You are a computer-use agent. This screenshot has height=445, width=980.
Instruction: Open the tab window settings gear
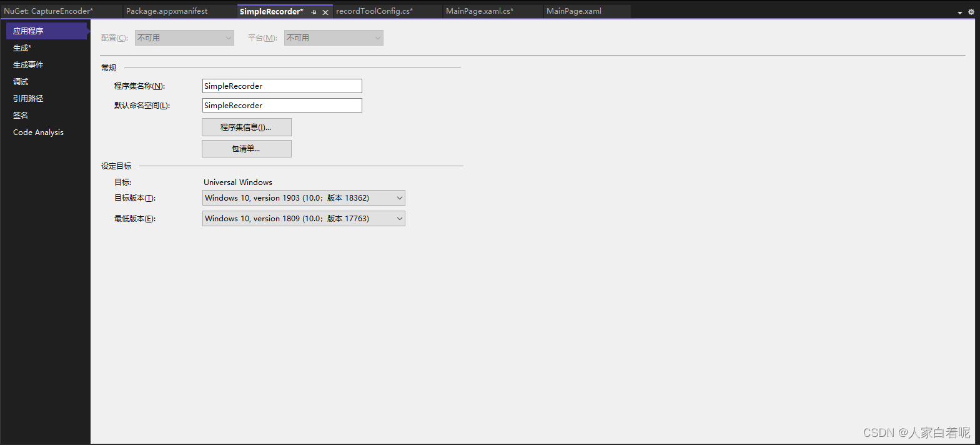[x=971, y=12]
